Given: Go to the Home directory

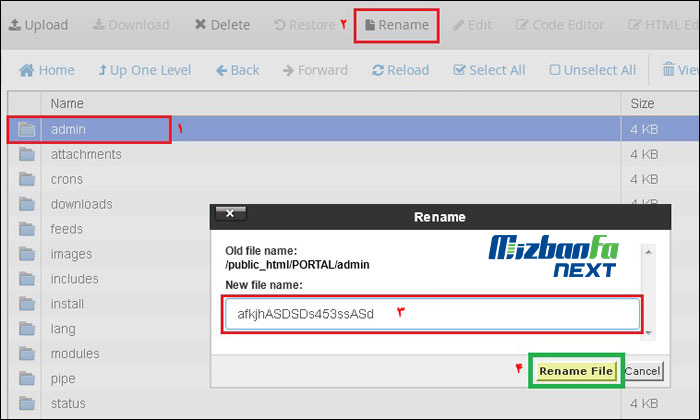Looking at the screenshot, I should tap(47, 70).
